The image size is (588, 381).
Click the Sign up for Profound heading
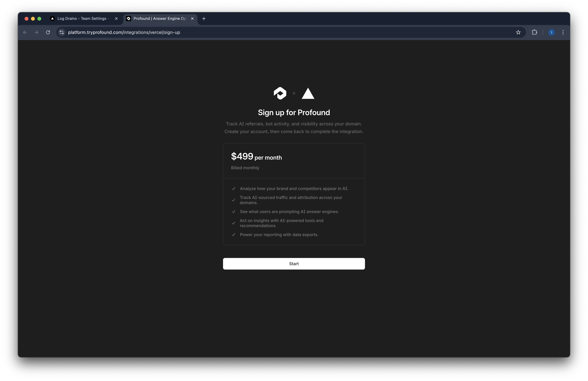(294, 113)
